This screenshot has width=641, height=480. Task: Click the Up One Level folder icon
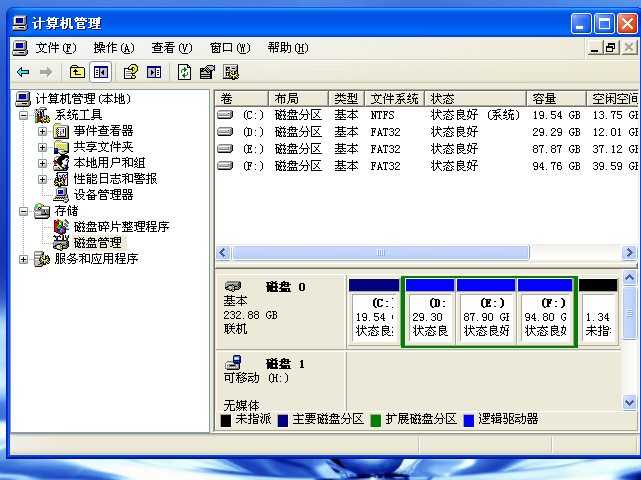(x=77, y=72)
